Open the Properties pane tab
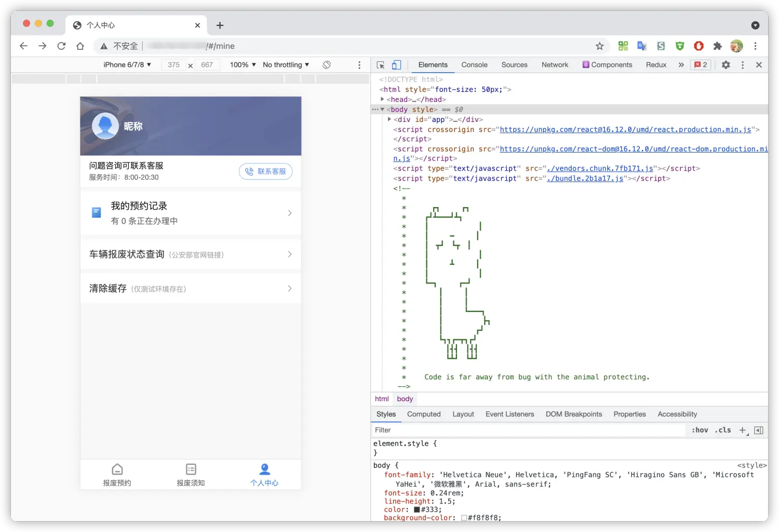The image size is (779, 532). (629, 414)
